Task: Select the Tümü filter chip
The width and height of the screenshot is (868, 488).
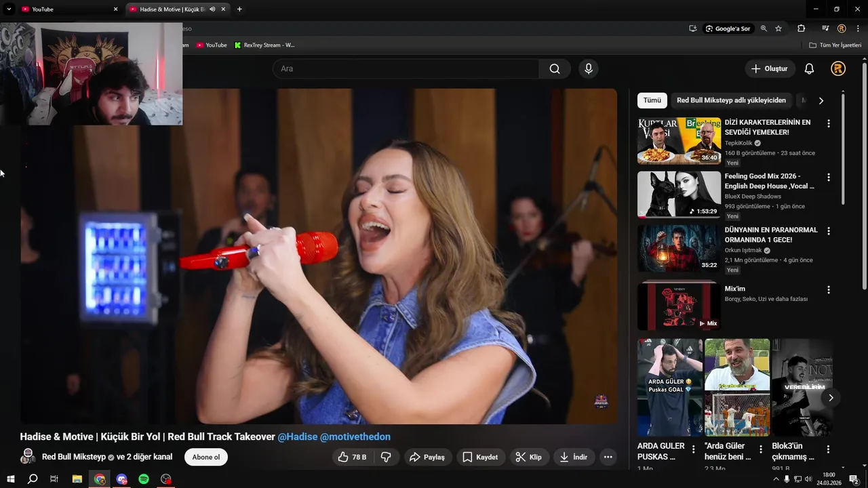Action: [x=652, y=100]
